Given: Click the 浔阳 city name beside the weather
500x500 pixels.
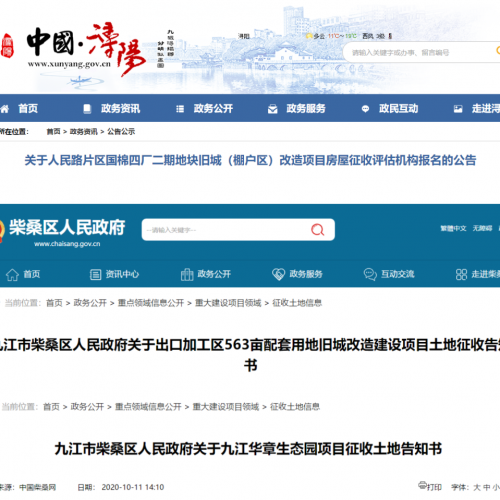Looking at the screenshot, I should tap(244, 36).
